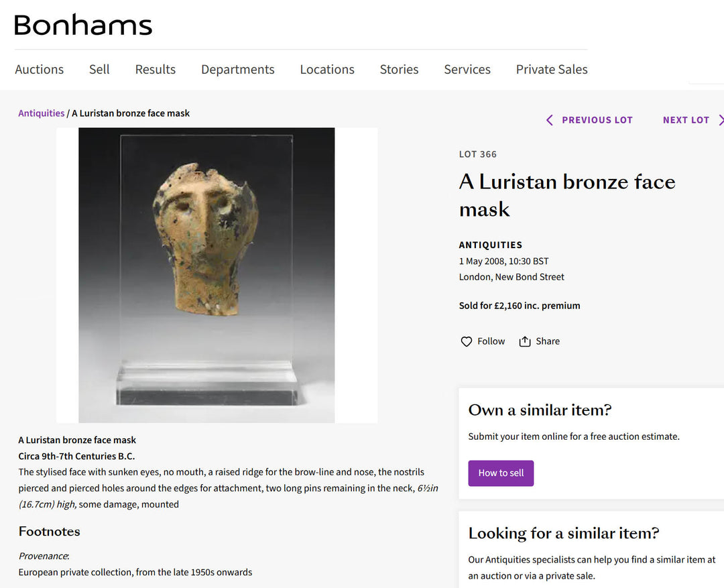
Task: Click the NEXT LOT link
Action: [x=686, y=120]
